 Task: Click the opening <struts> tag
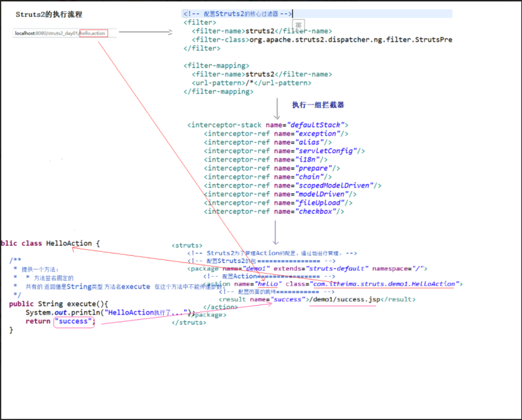[187, 245]
